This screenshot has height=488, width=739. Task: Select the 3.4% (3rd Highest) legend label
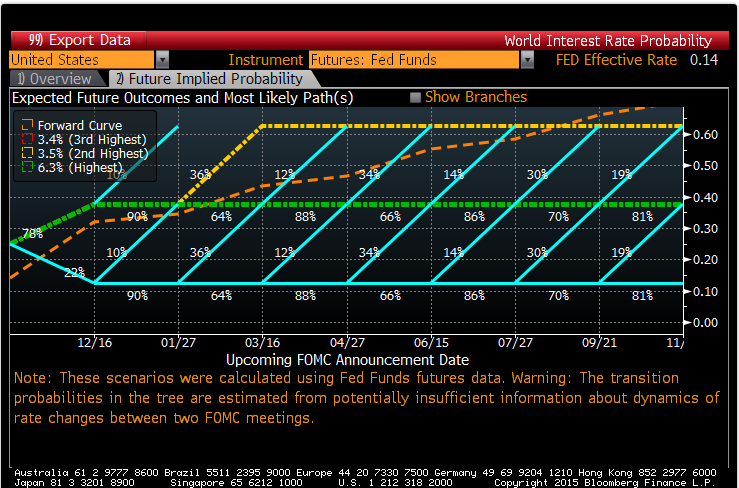pyautogui.click(x=92, y=140)
